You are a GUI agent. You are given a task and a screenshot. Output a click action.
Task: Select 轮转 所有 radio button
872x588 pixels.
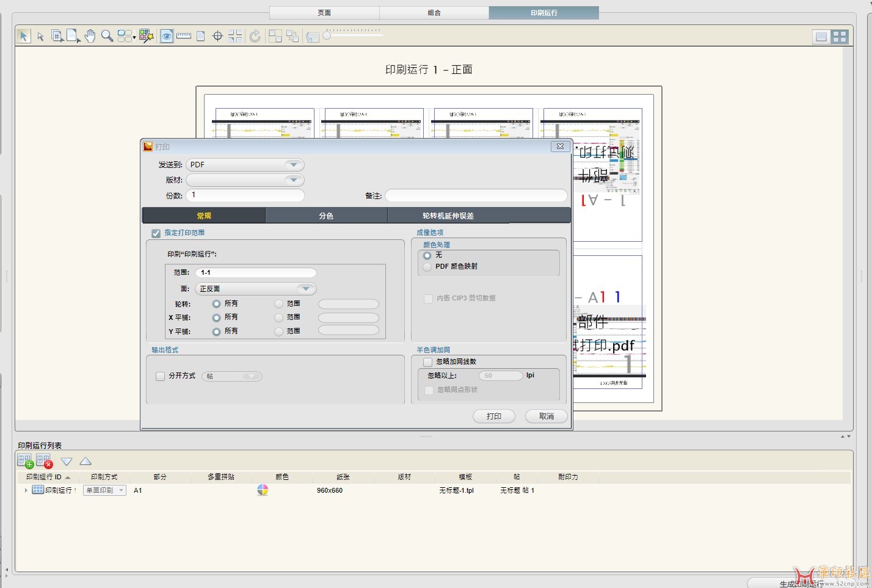click(x=216, y=303)
